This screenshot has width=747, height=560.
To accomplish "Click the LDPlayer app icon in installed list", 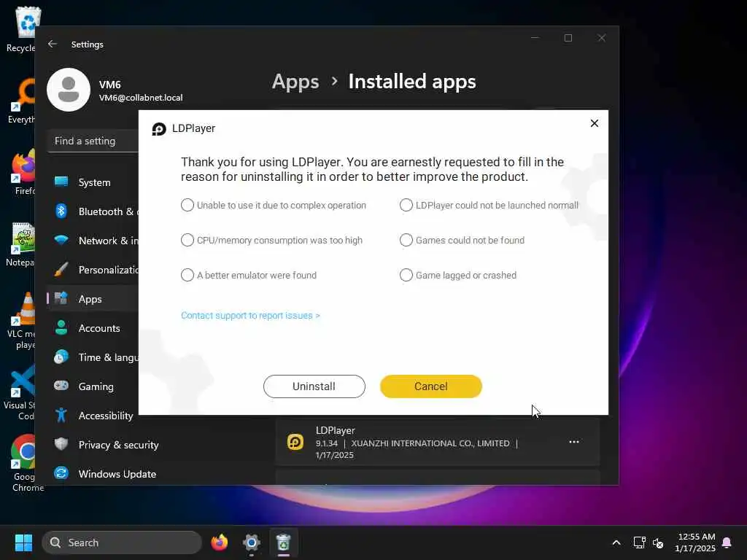I will pos(295,442).
